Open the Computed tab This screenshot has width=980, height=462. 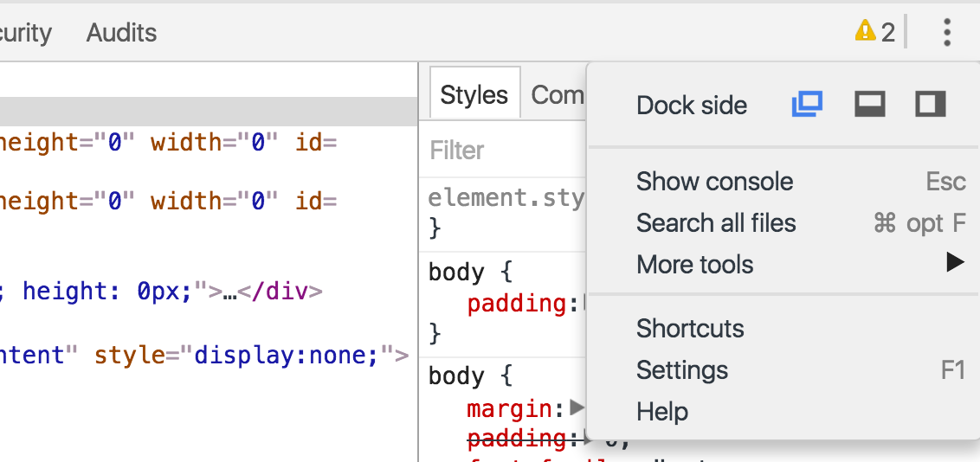558,95
